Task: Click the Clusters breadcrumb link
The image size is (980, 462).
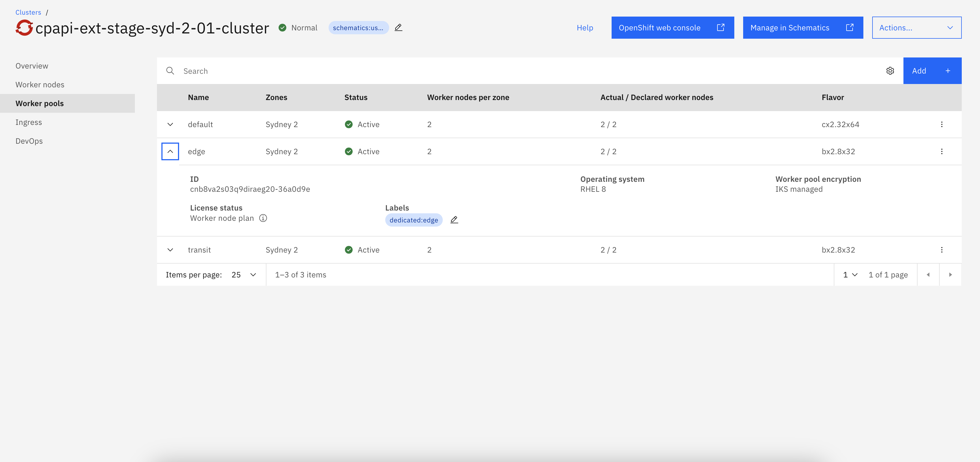Action: pos(28,12)
